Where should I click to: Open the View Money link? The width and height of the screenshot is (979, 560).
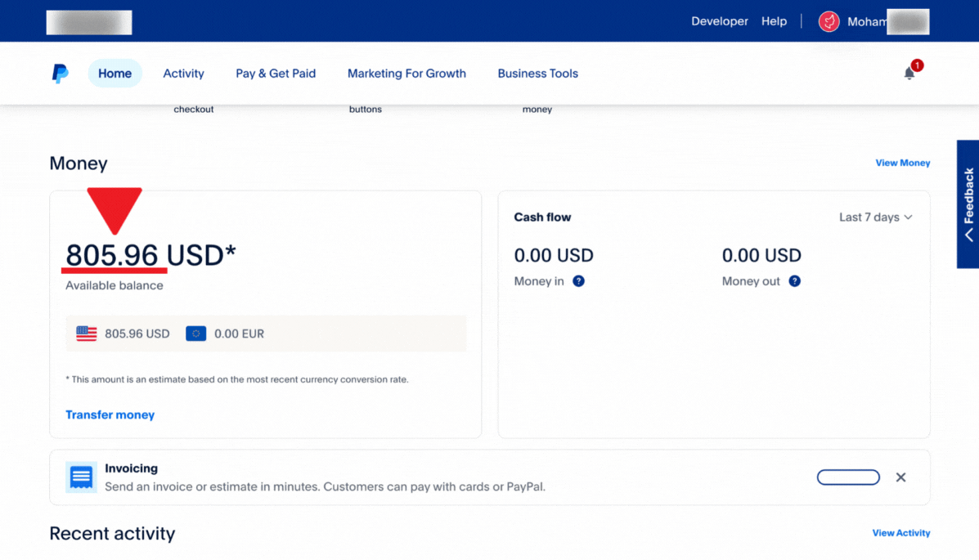pyautogui.click(x=902, y=163)
